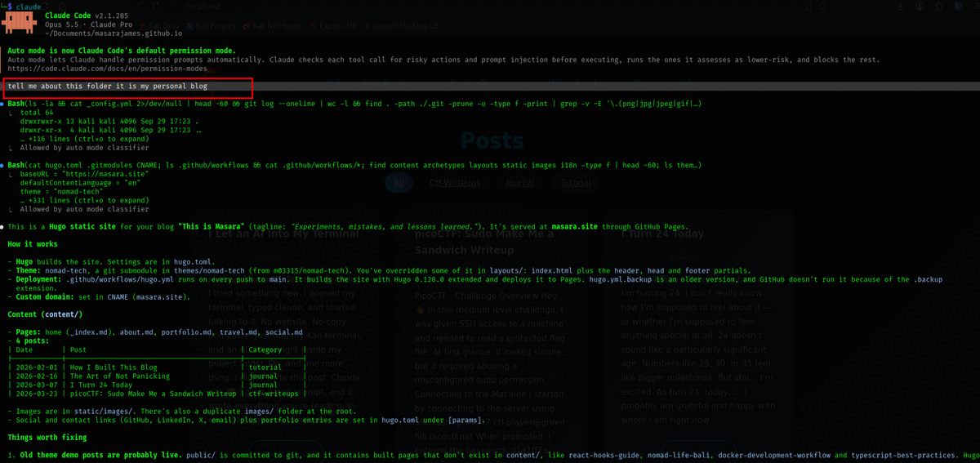Click the 'Things worth fixing' heading
This screenshot has height=463, width=980.
48,437
